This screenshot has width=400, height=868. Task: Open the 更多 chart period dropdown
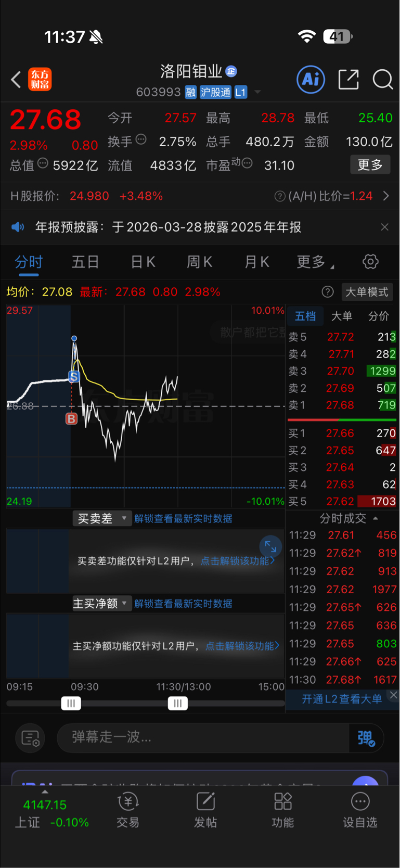(x=315, y=262)
